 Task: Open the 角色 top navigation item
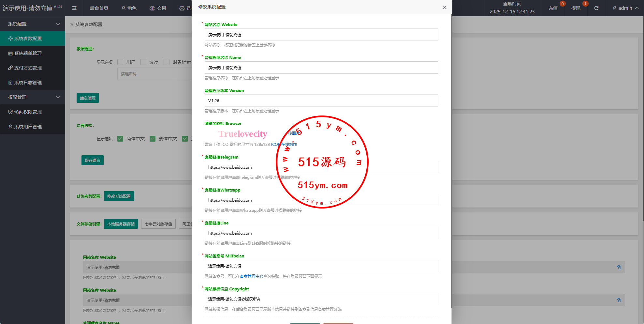click(129, 8)
